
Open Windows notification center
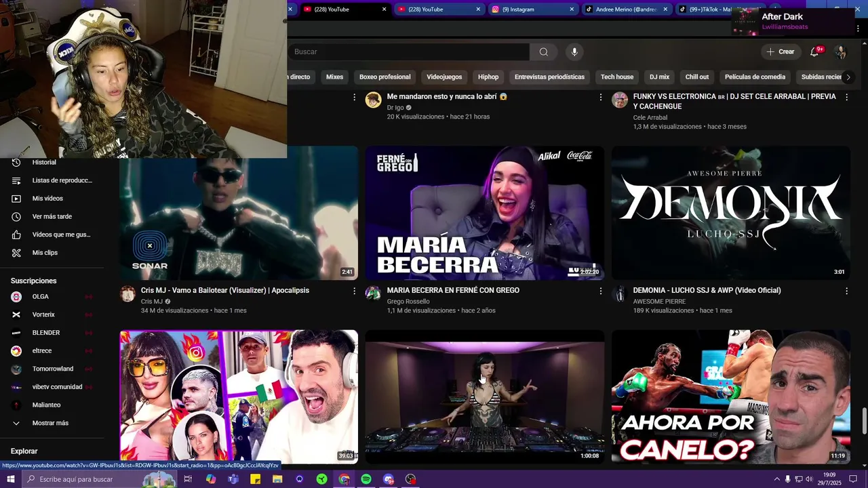click(853, 479)
